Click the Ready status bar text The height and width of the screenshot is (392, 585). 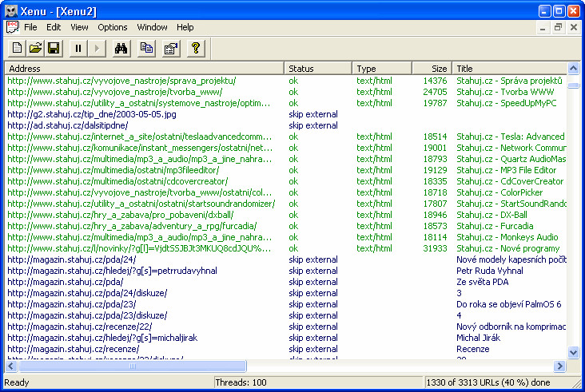(17, 382)
